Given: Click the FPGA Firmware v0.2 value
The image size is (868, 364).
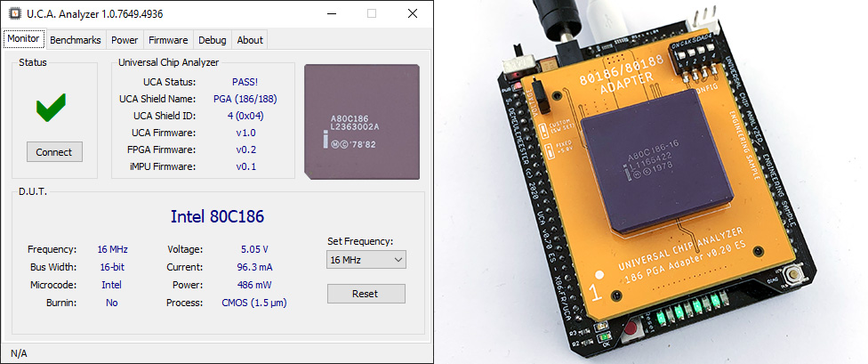Looking at the screenshot, I should (245, 150).
